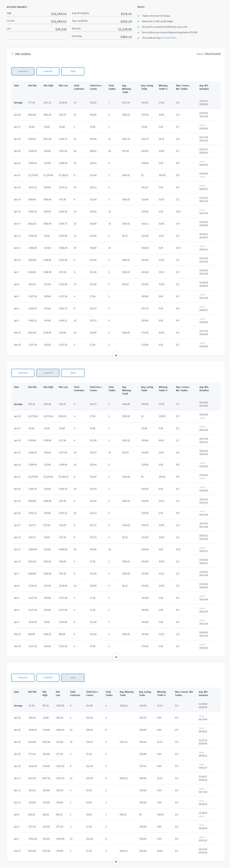Collapse the first table using its up-arrow button
Screen dimensions: 230x868
116,355
